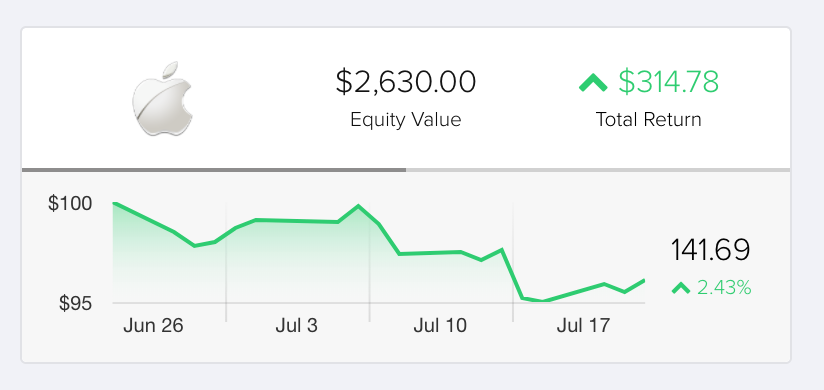The height and width of the screenshot is (390, 824).
Task: Click the chart's lowest point after Jul 10
Action: (543, 301)
